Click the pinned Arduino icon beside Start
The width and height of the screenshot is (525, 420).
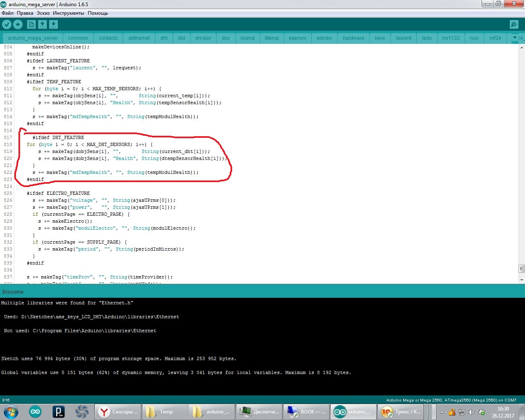tap(35, 412)
